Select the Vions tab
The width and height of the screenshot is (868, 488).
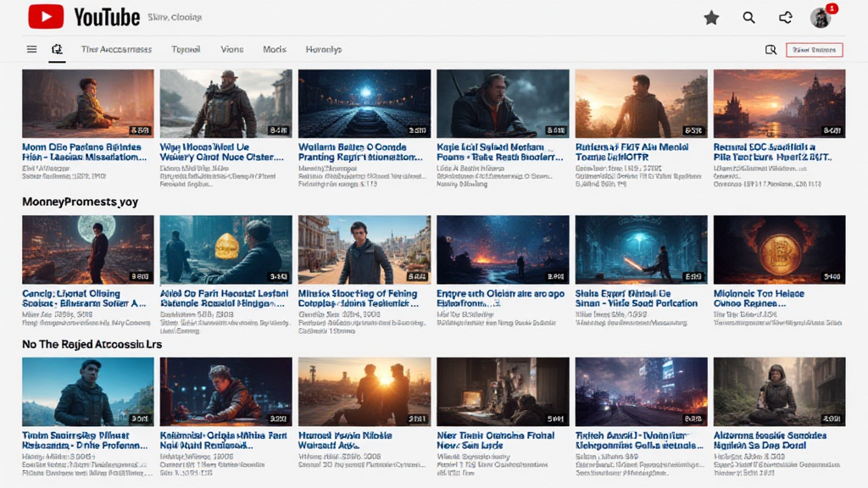coord(231,49)
